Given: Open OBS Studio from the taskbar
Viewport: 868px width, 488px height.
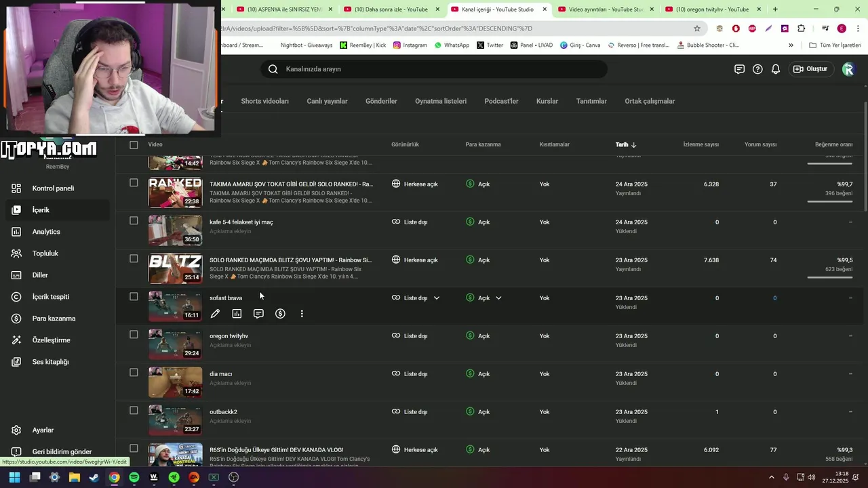Looking at the screenshot, I should [x=234, y=477].
